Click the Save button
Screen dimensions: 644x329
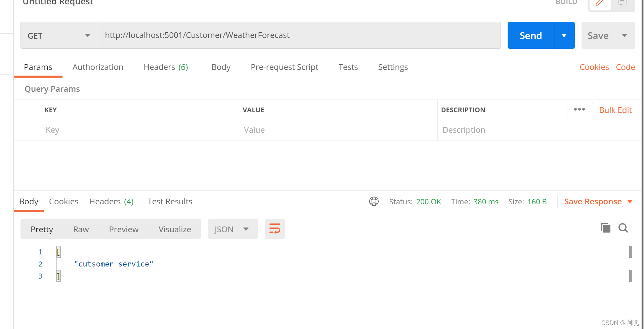coord(598,35)
